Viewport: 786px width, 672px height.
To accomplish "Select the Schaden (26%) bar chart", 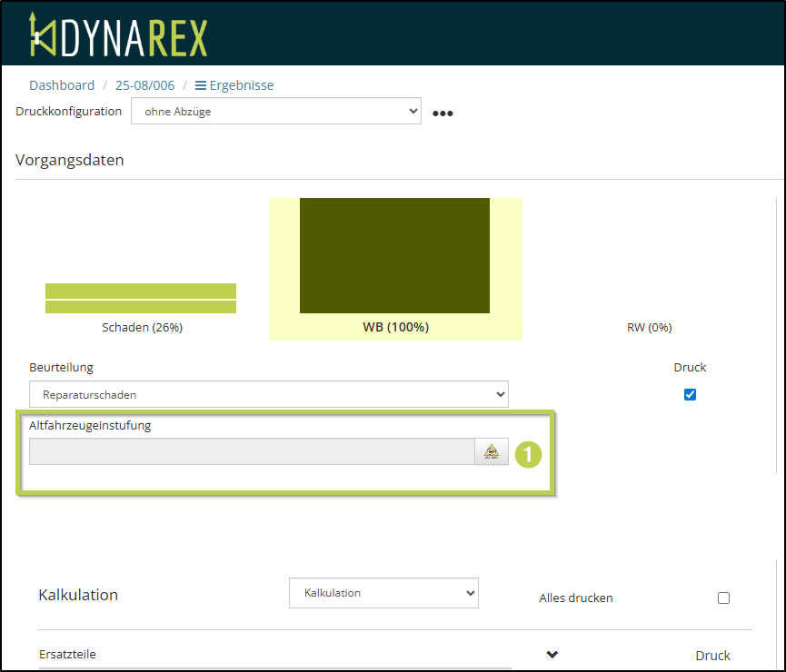I will pyautogui.click(x=141, y=299).
